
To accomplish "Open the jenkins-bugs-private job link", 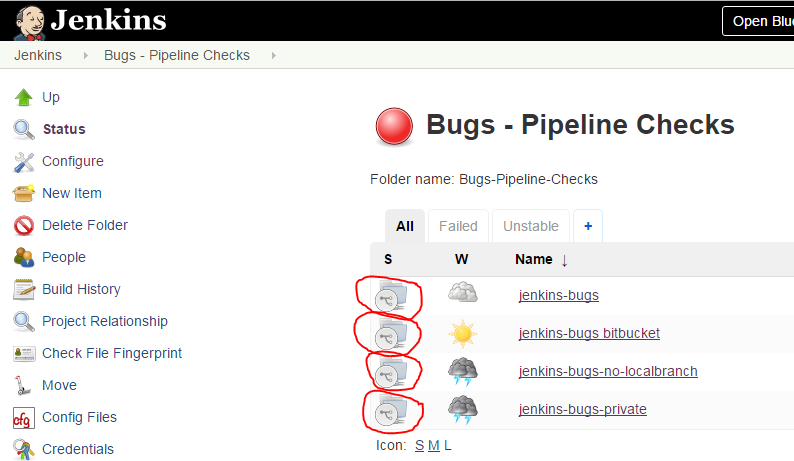I will (x=582, y=409).
